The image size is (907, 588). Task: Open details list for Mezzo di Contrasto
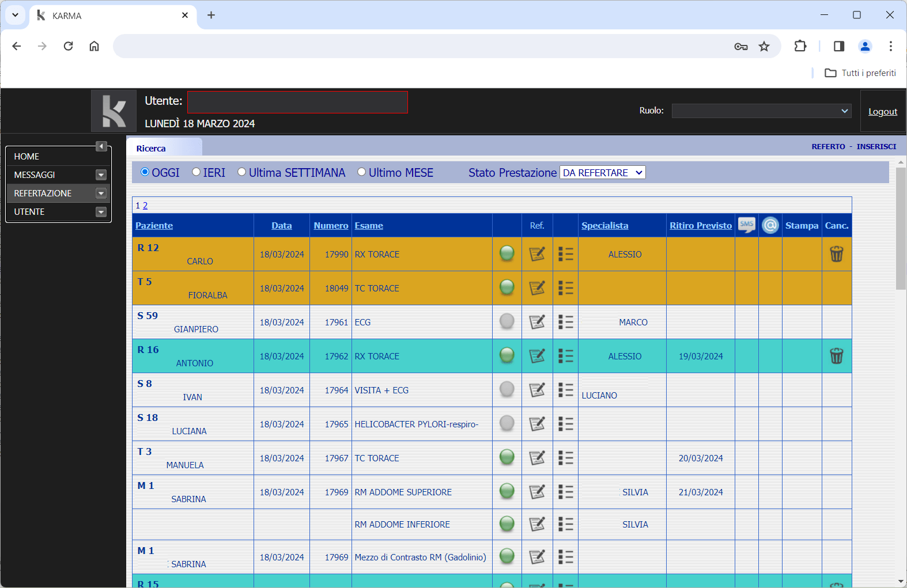[566, 557]
